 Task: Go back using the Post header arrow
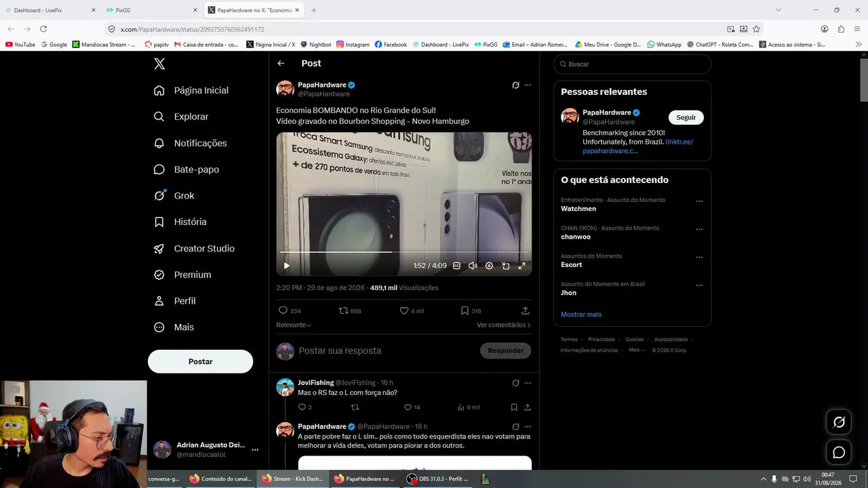click(x=281, y=63)
